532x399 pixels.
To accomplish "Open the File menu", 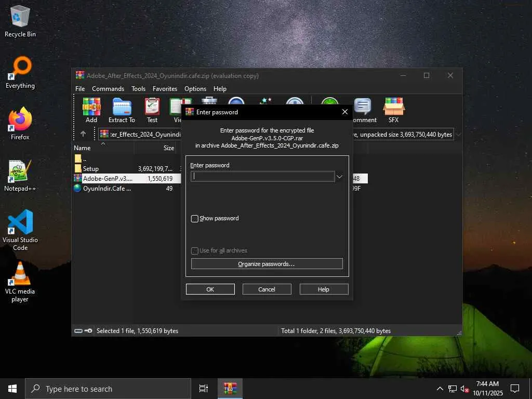I will [80, 88].
